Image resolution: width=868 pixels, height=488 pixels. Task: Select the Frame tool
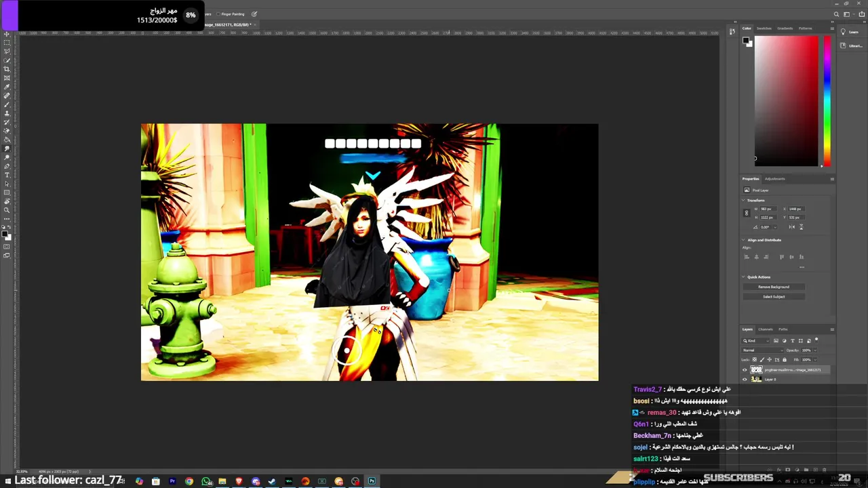click(6, 78)
